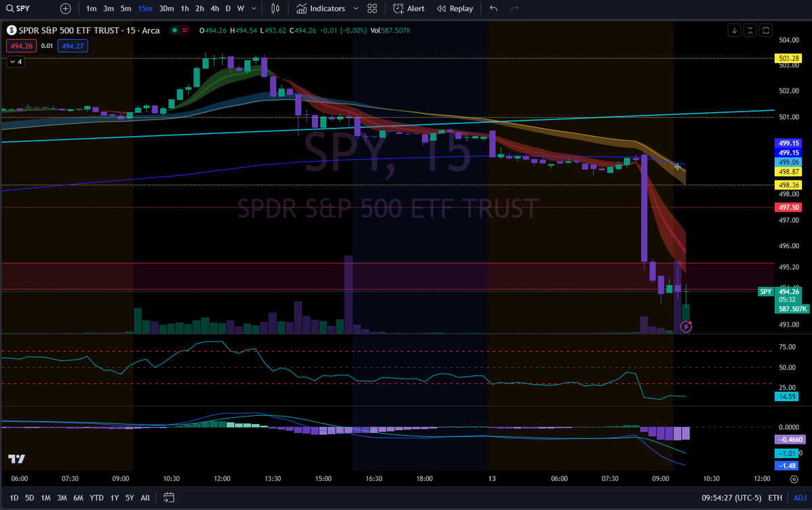Screen dimensions: 812x510
Task: Click the -1.48 signal value label
Action: click(788, 466)
